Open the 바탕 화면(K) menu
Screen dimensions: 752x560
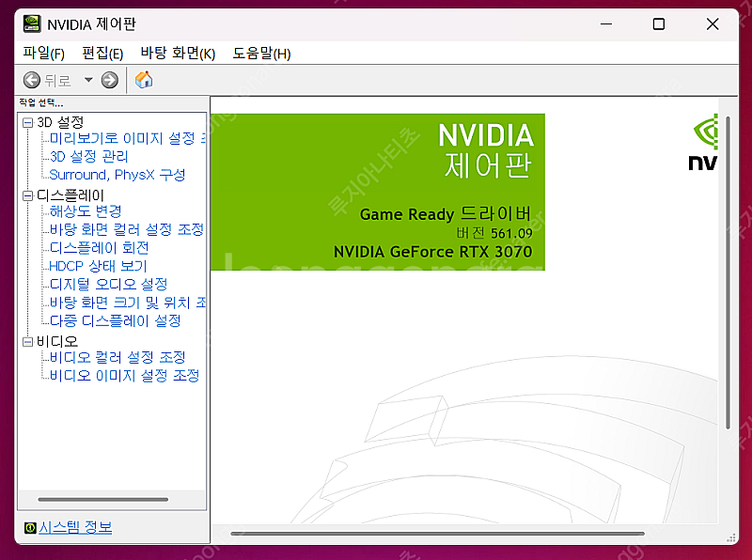pyautogui.click(x=178, y=53)
